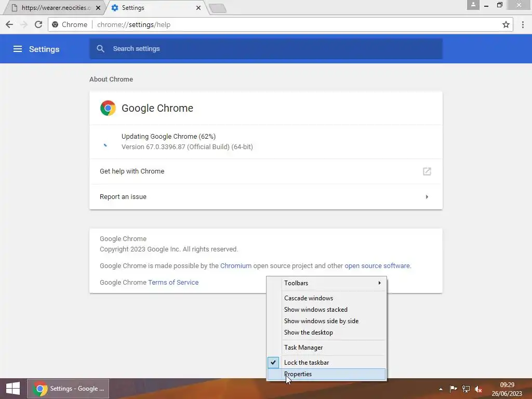Open the Chromium link

tap(236, 265)
